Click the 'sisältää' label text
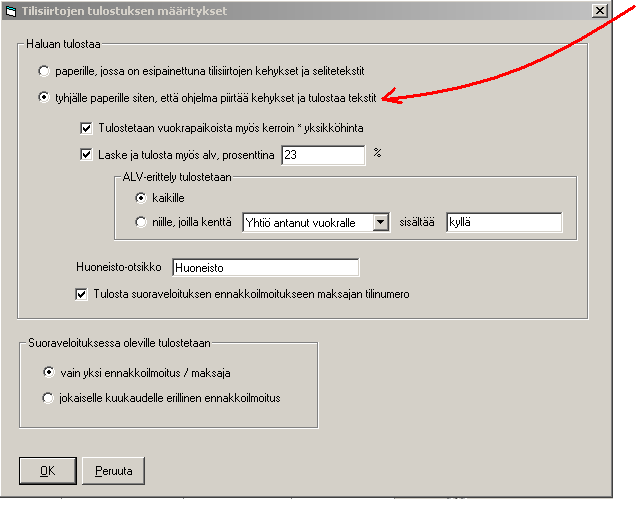 pos(417,222)
